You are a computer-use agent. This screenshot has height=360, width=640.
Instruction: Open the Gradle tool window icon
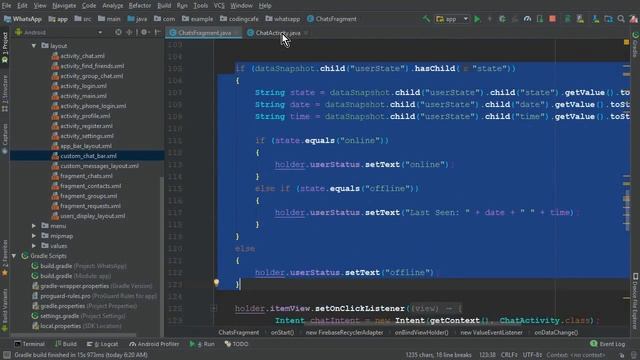coord(636,45)
